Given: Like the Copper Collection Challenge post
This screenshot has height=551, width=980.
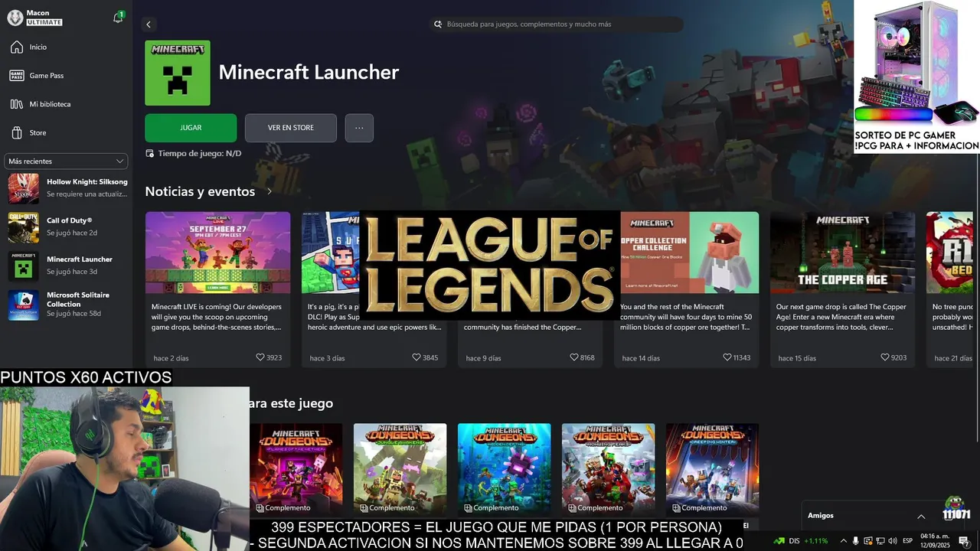Looking at the screenshot, I should (727, 357).
